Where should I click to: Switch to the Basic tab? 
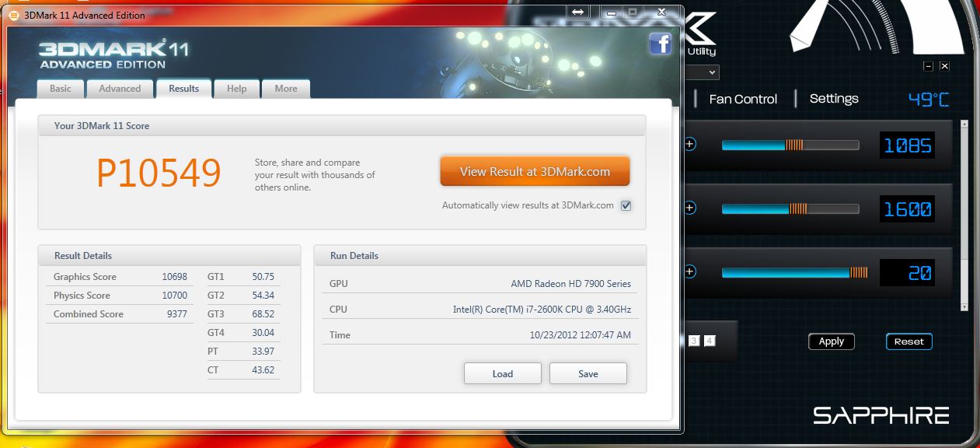61,89
